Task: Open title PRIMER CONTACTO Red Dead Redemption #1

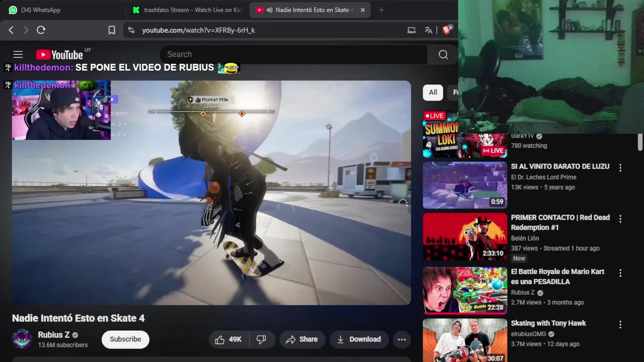Action: [x=560, y=222]
